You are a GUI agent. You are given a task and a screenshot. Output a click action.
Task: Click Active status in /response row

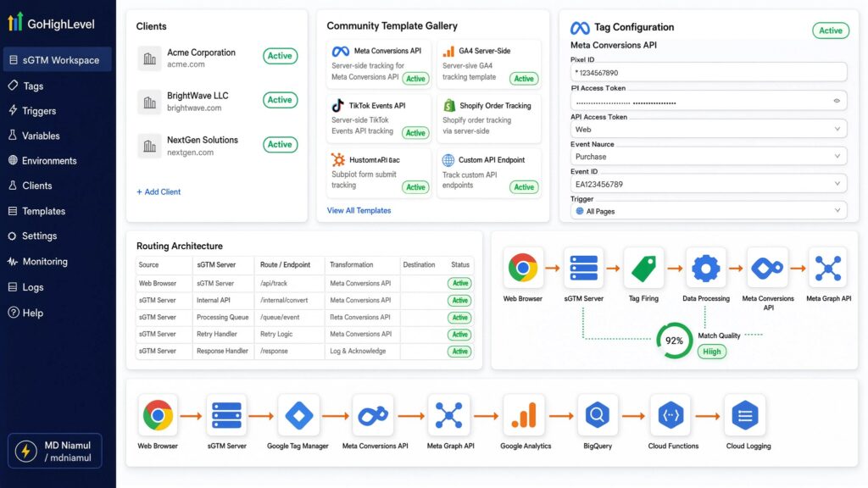click(x=460, y=352)
